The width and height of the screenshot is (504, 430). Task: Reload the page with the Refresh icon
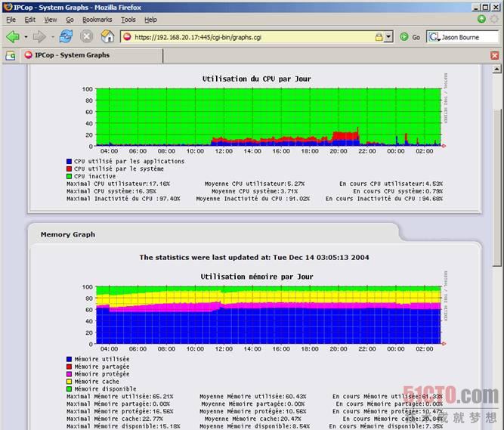click(x=66, y=36)
